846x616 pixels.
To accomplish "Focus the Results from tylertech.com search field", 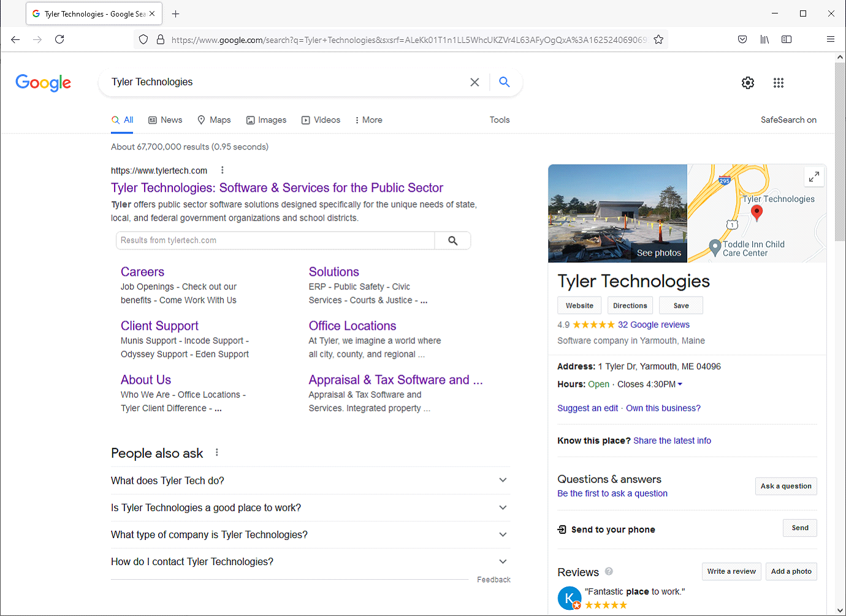I will coord(275,240).
